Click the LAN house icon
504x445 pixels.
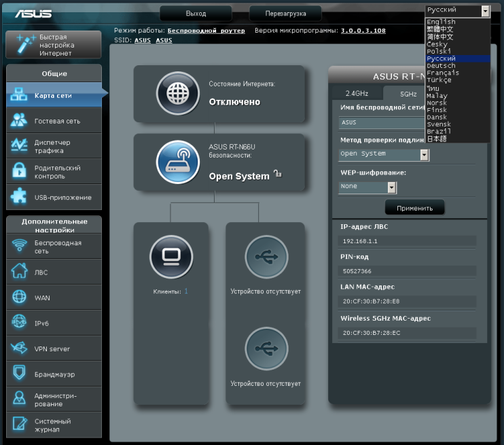pyautogui.click(x=19, y=270)
